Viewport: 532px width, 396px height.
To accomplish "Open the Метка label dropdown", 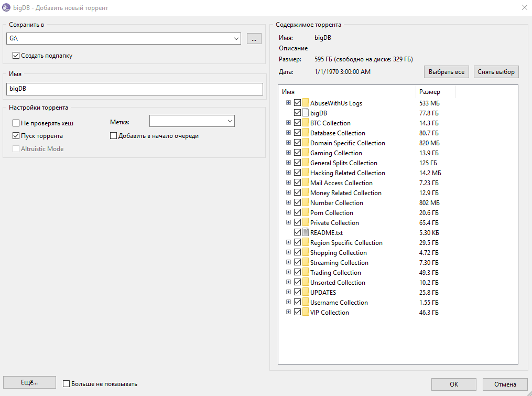I will click(230, 121).
